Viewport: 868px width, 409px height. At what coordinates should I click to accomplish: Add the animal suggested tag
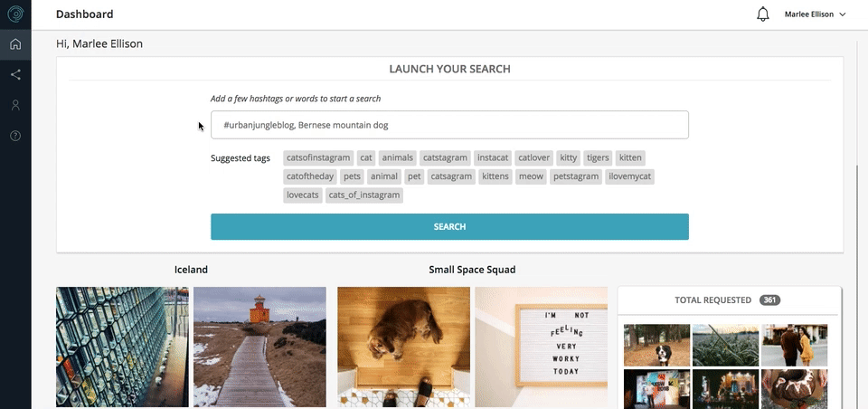[x=384, y=176]
